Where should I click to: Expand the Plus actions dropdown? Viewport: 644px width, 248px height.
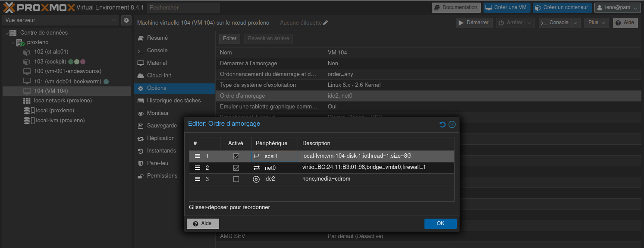click(x=597, y=23)
